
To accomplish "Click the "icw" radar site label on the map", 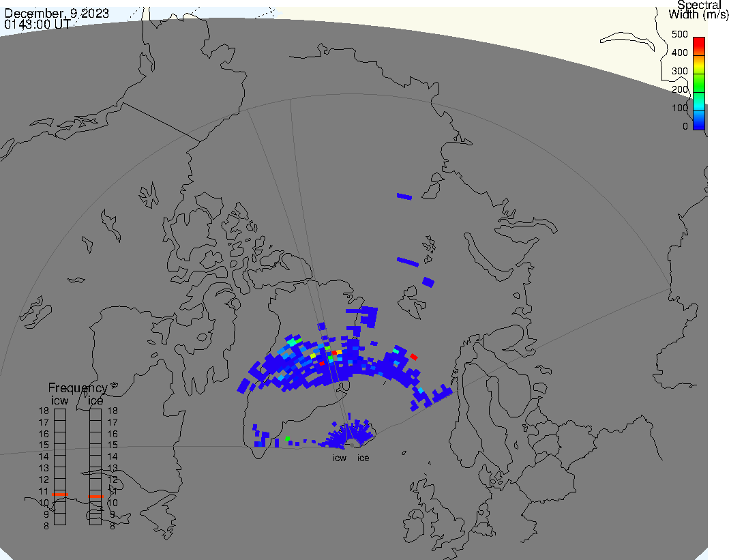I will click(340, 458).
